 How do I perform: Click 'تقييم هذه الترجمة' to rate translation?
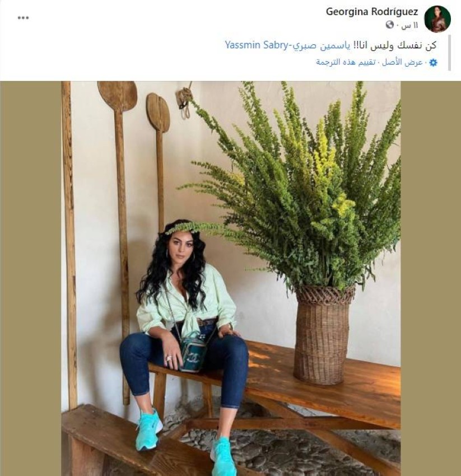345,63
